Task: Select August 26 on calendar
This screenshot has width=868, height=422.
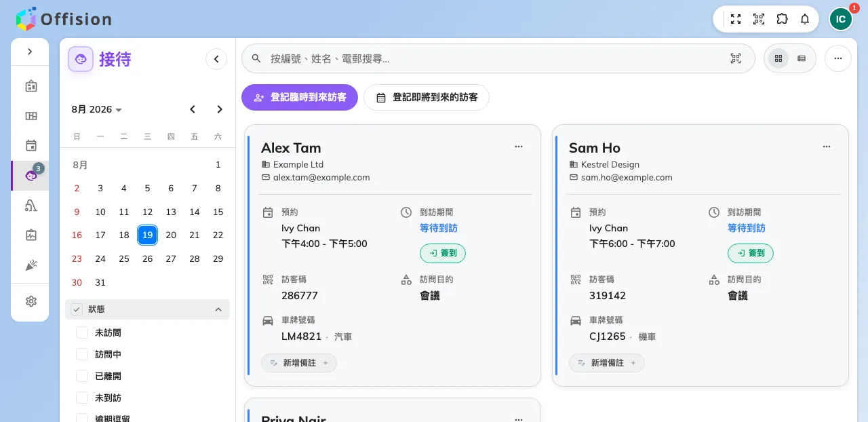Action: [x=147, y=258]
